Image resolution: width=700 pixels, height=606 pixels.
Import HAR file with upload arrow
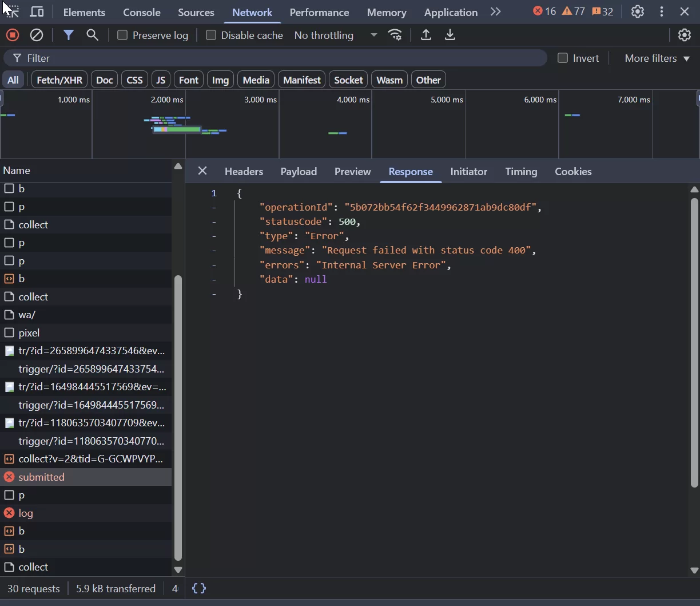click(x=426, y=35)
